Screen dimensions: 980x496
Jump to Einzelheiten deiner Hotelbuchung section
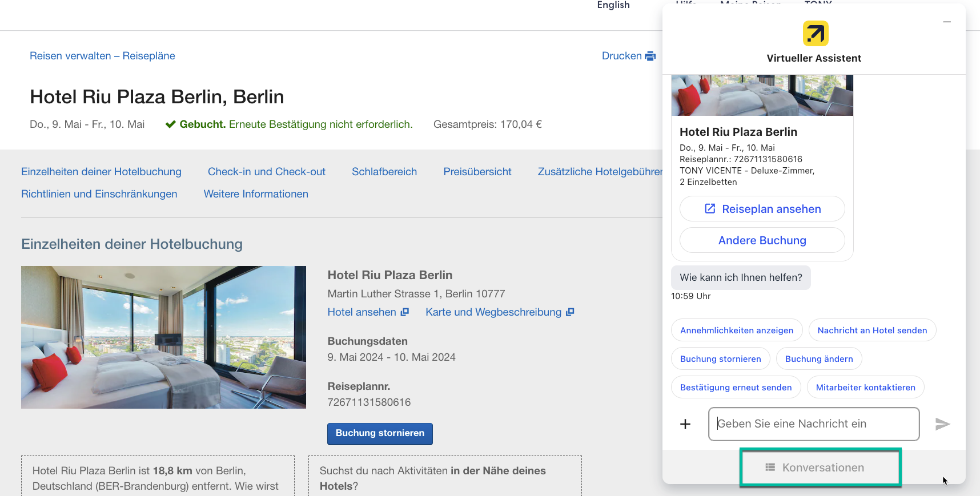[101, 172]
